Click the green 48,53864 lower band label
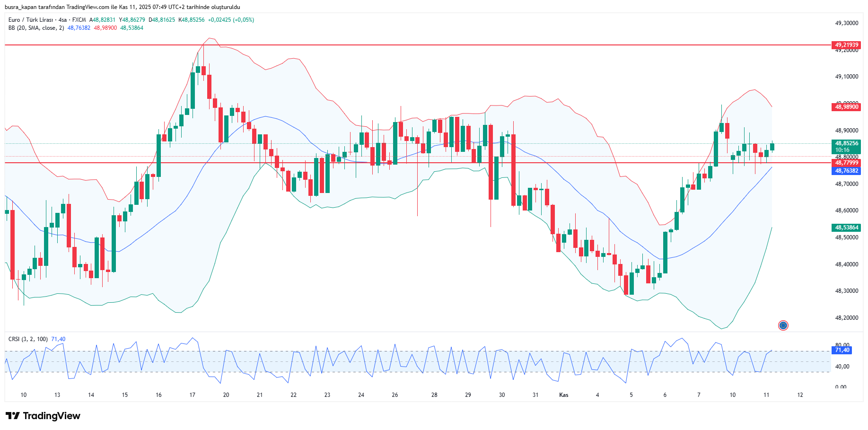 coord(846,228)
